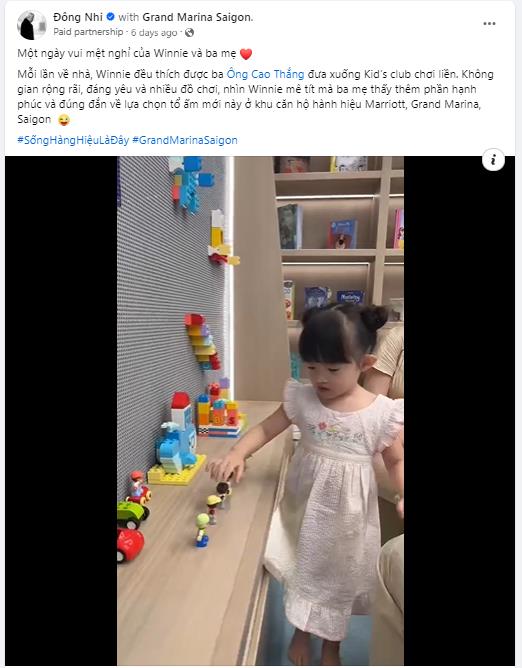The height and width of the screenshot is (668, 522).
Task: Click the Đông Nhi name link
Action: tap(78, 17)
